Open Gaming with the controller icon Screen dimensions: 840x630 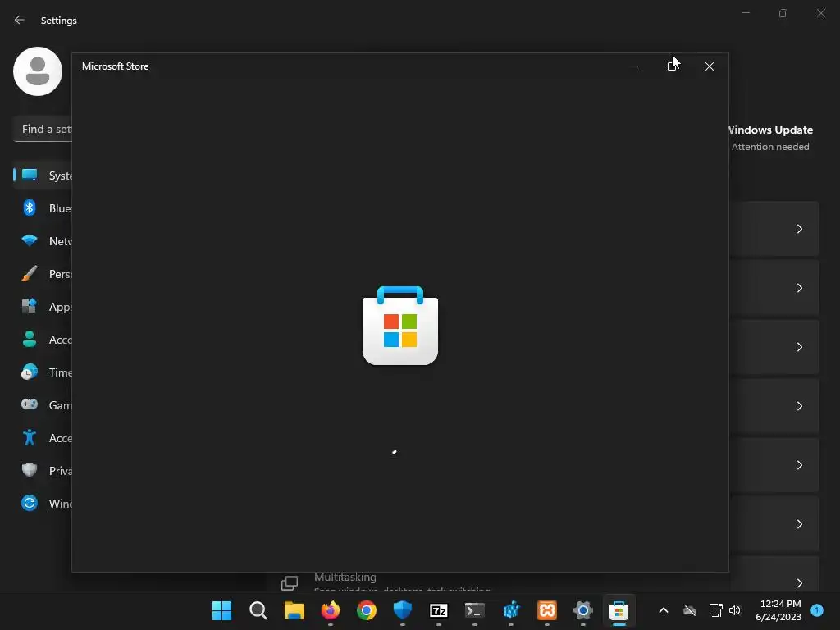pyautogui.click(x=43, y=405)
